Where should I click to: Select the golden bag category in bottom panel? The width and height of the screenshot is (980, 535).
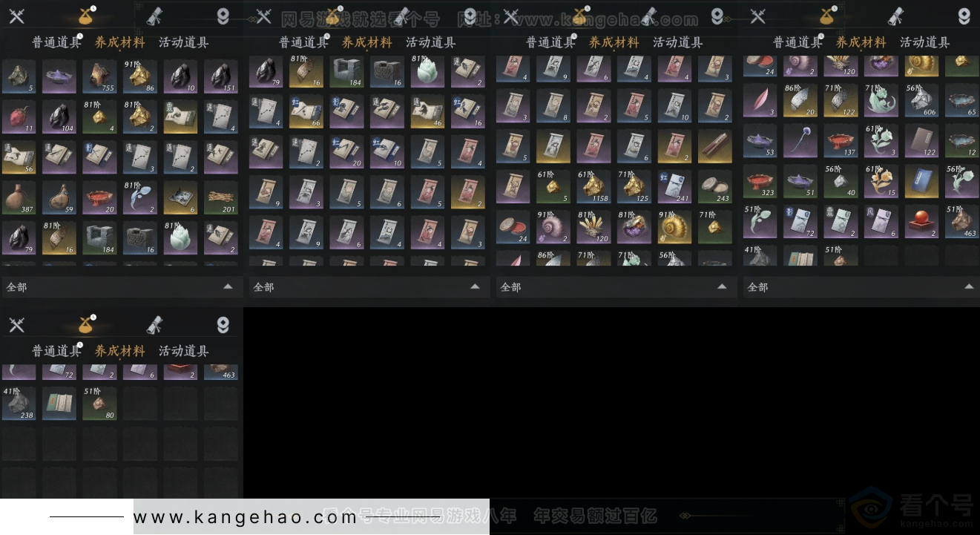86,324
